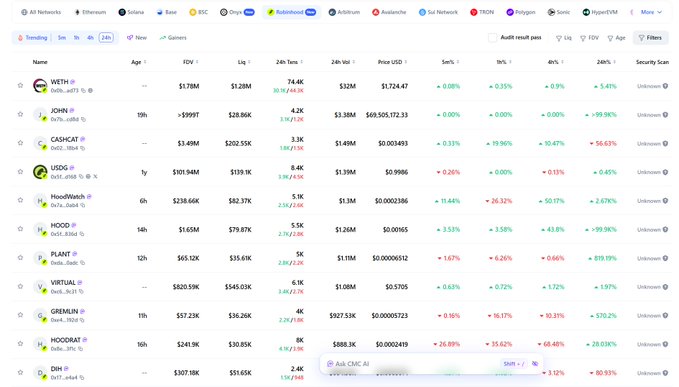The image size is (679, 387).
Task: Sort by the 24h Txns column
Action: click(289, 62)
